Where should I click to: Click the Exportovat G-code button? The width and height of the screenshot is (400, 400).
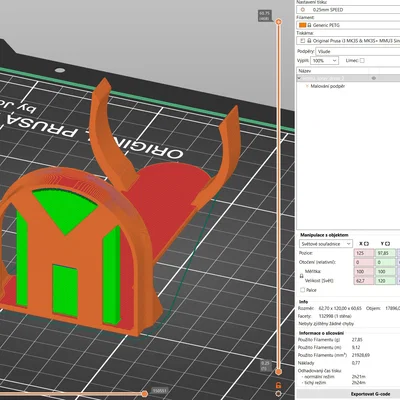[x=370, y=394]
